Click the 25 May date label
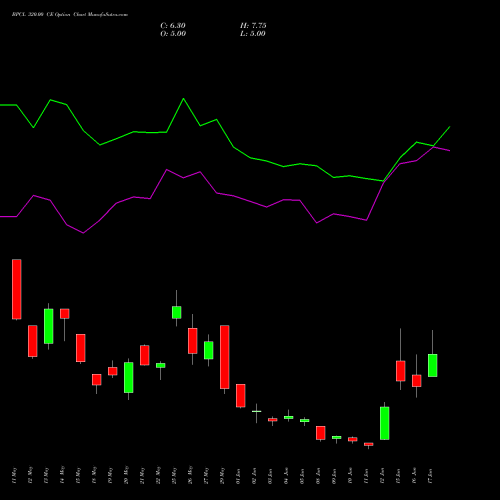The height and width of the screenshot is (500, 500). 174,476
